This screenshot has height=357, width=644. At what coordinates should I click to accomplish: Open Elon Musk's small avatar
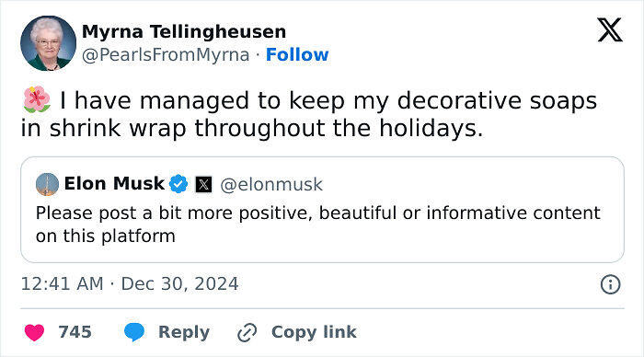47,184
